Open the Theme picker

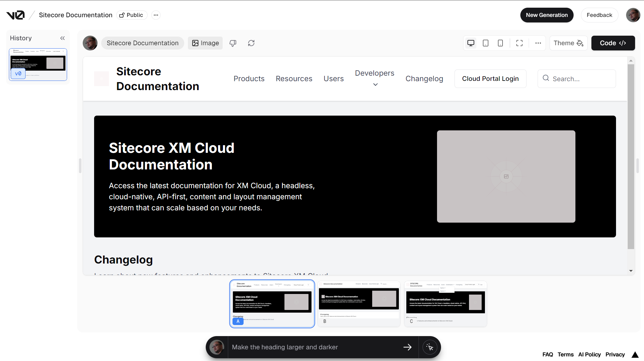pyautogui.click(x=568, y=43)
